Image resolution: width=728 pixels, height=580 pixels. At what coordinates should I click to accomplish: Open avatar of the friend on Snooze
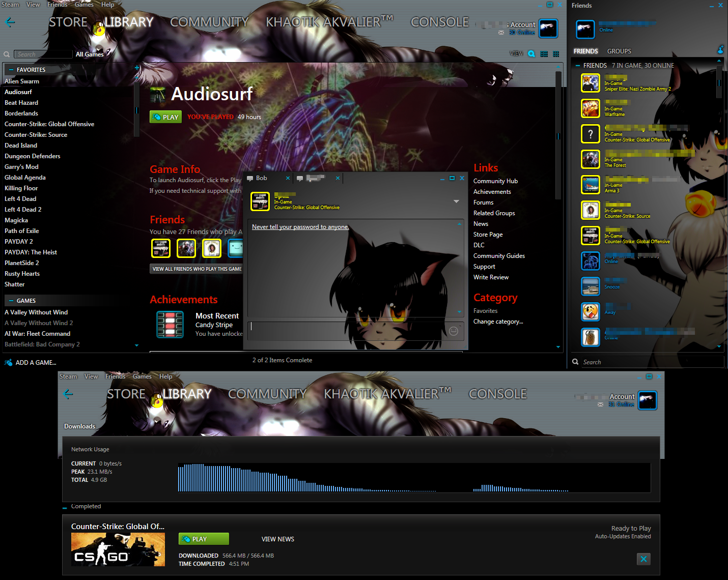click(591, 286)
